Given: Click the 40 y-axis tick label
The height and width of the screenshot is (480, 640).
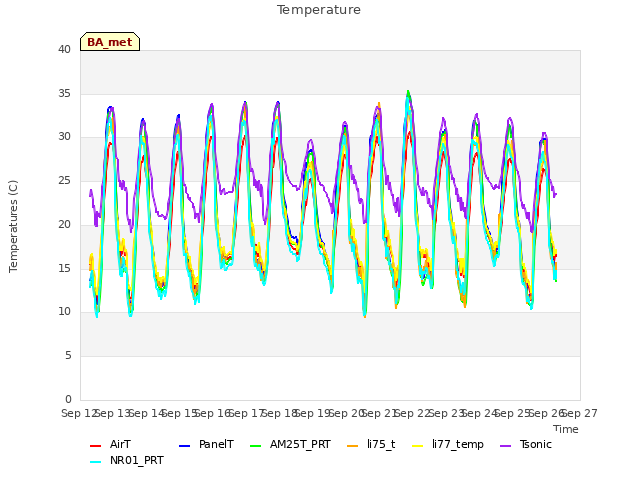Looking at the screenshot, I should click(x=64, y=49).
